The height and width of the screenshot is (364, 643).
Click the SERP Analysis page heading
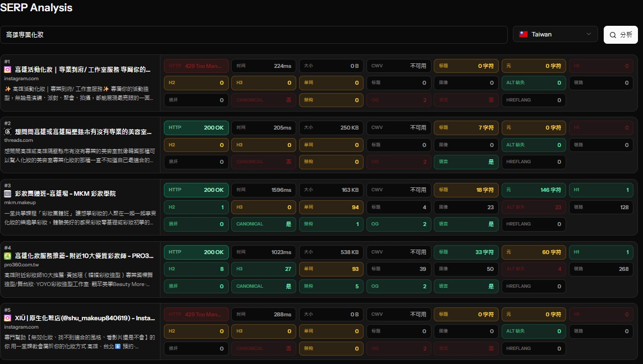click(36, 7)
